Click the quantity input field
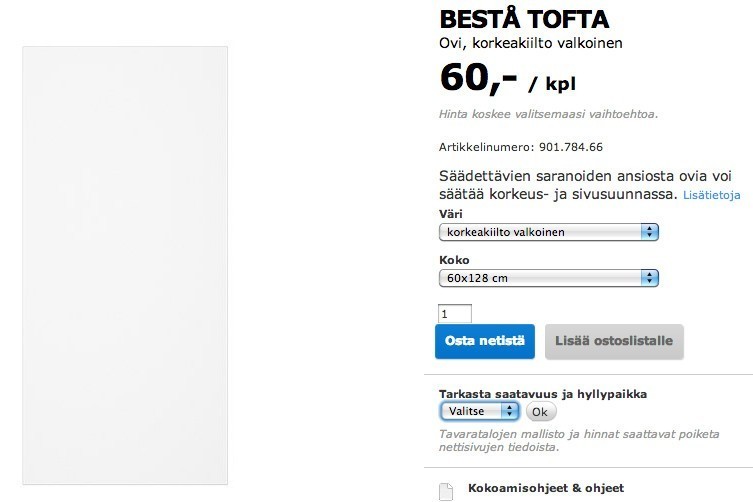Image resolution: width=753 pixels, height=502 pixels. tap(455, 314)
